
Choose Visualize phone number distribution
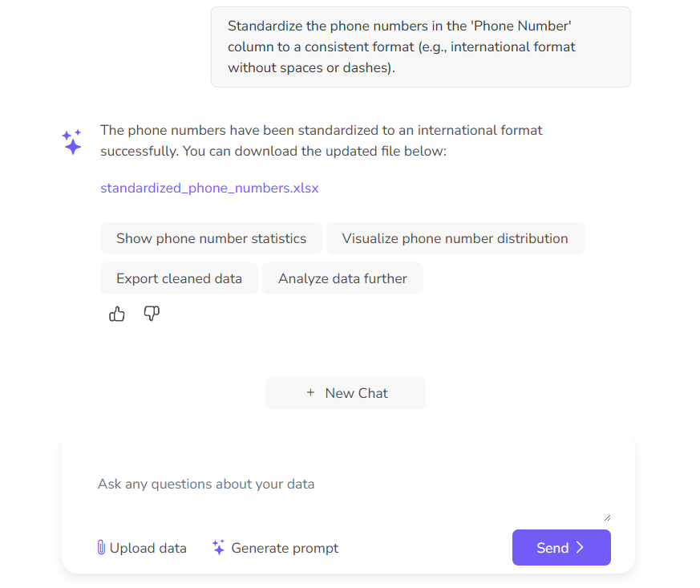pos(455,238)
